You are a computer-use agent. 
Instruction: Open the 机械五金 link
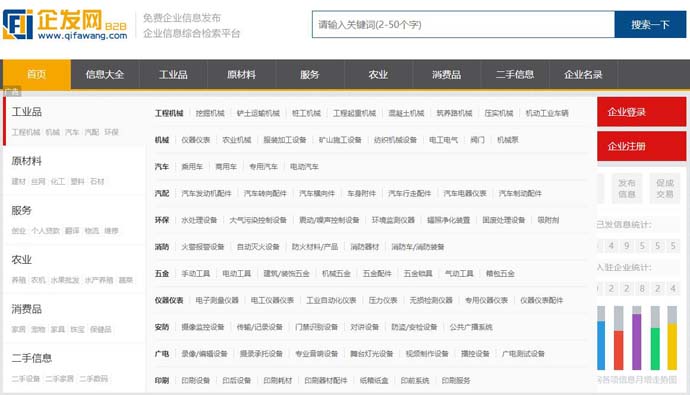pos(336,274)
